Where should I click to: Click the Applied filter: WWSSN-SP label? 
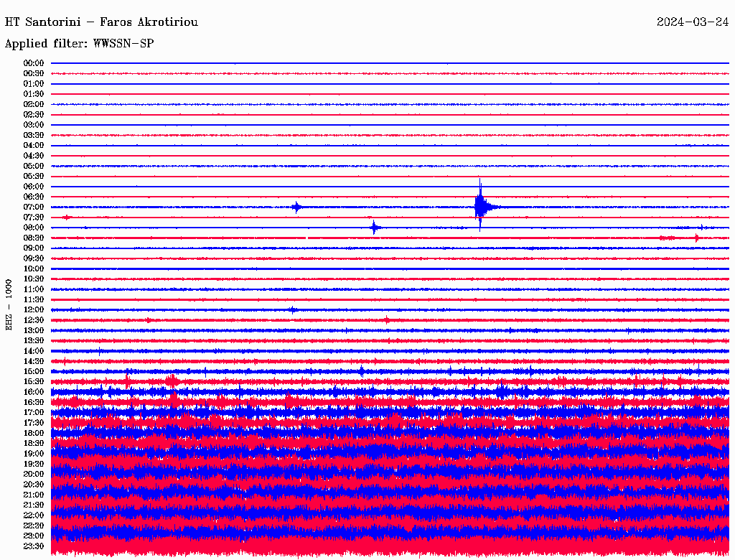pos(79,44)
